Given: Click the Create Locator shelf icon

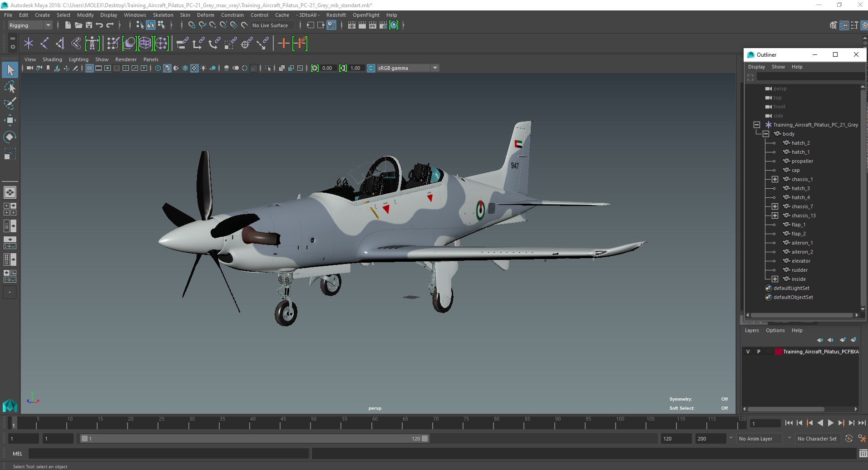Looking at the screenshot, I should pyautogui.click(x=29, y=44).
